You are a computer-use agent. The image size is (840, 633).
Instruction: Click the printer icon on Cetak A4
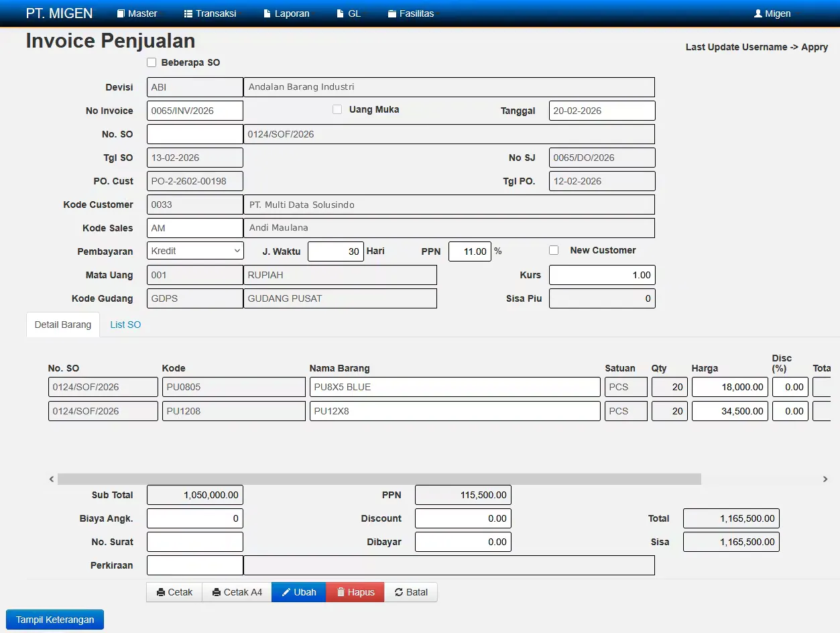(217, 592)
